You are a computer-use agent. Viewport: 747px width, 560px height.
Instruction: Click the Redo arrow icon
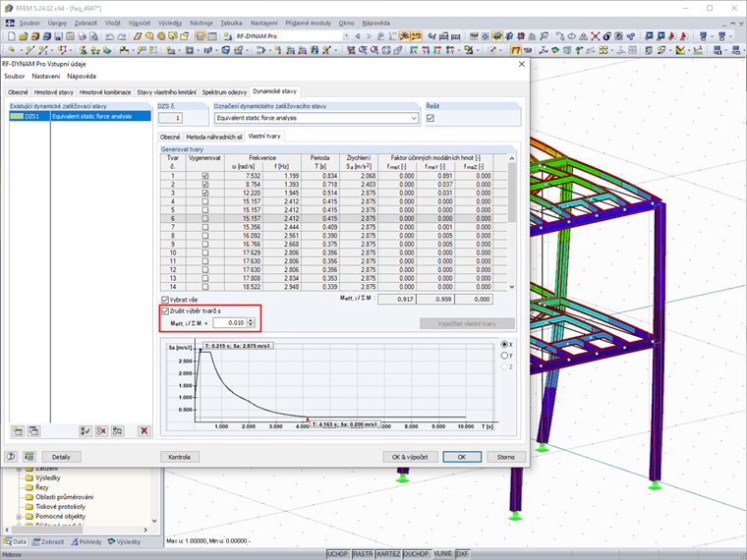(x=122, y=36)
